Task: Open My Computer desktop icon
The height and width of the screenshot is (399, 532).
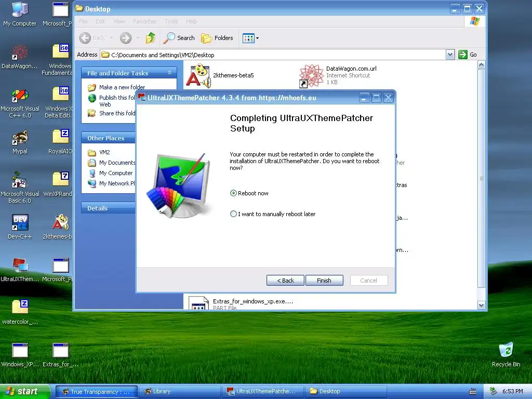Action: pyautogui.click(x=20, y=14)
